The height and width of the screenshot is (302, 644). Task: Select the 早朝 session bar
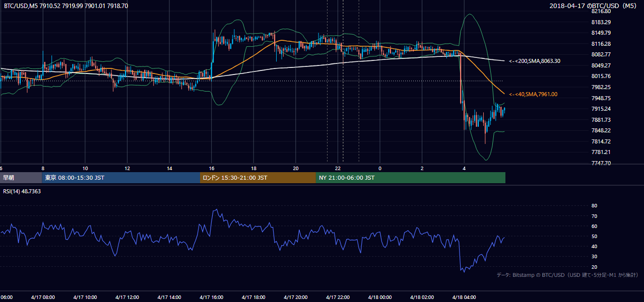(x=21, y=178)
